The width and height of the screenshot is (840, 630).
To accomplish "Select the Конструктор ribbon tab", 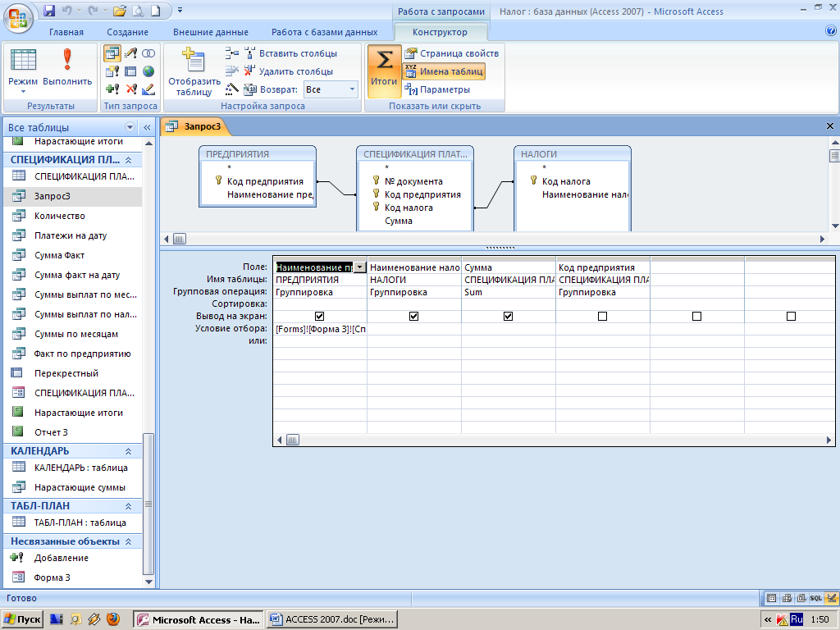I will 440,32.
